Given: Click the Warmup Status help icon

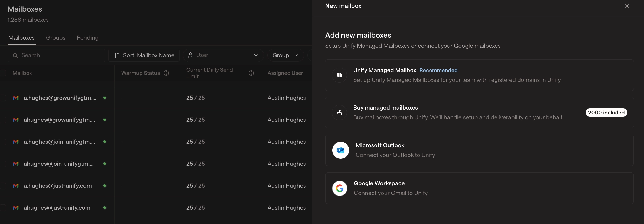Looking at the screenshot, I should [167, 73].
